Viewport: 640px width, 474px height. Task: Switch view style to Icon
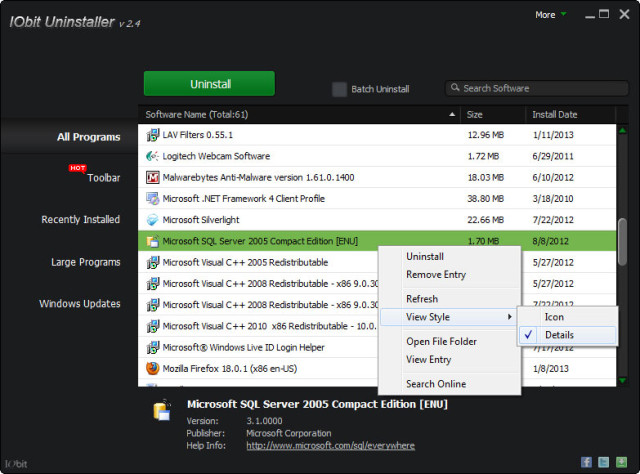(567, 317)
